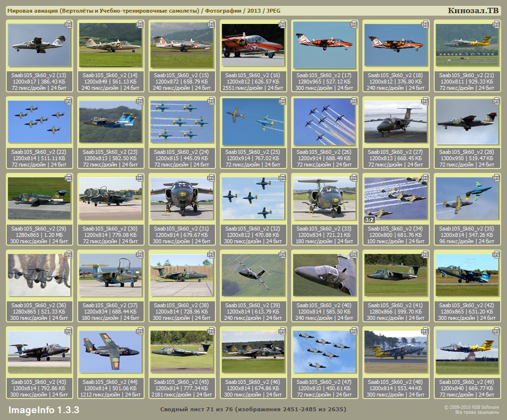This screenshot has height=420, width=507.
Task: Select the Saab105_Sk60_v2 (47) formation thumbnail
Action: (324, 352)
